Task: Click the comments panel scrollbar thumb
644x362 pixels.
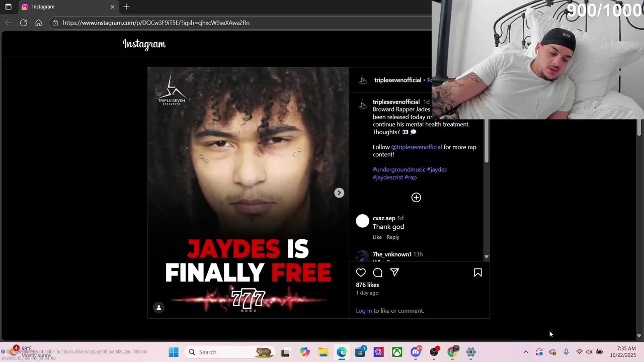Action: (487, 141)
